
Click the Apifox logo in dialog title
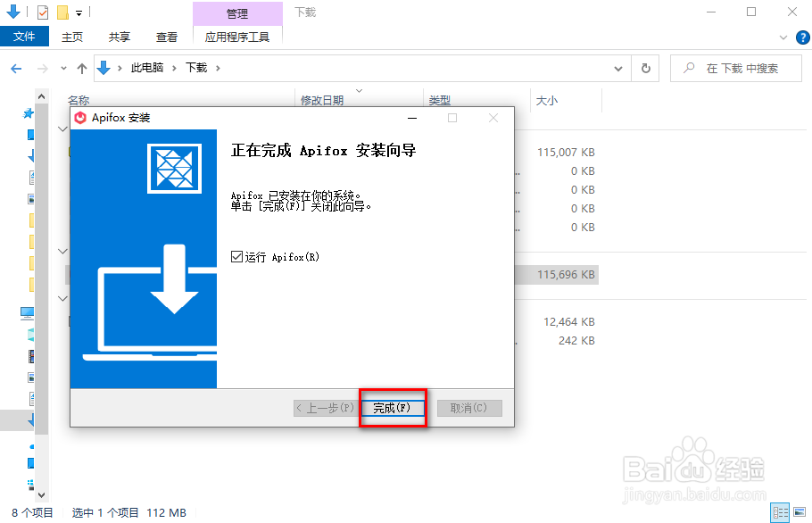click(80, 118)
